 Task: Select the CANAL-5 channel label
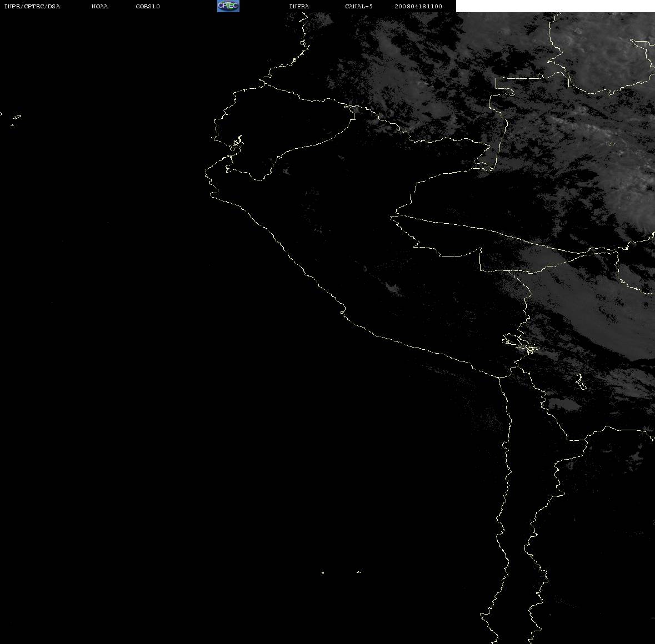tap(358, 6)
